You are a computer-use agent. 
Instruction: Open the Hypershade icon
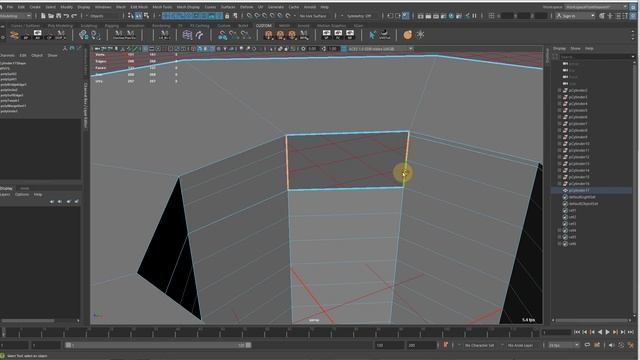pyautogui.click(x=451, y=16)
